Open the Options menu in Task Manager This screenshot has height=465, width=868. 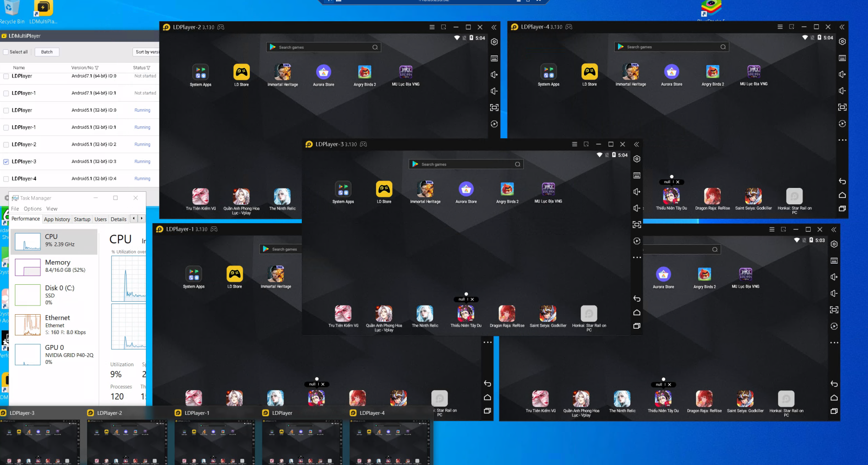coord(33,209)
